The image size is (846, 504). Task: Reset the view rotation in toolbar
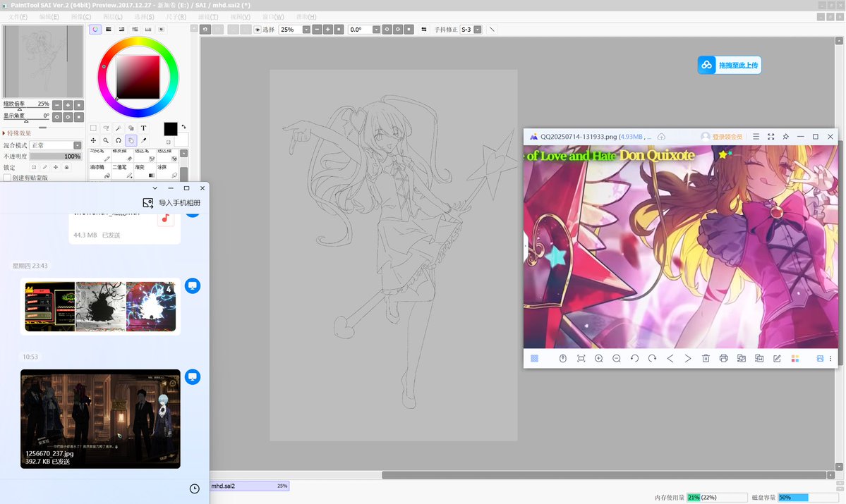pyautogui.click(x=409, y=30)
